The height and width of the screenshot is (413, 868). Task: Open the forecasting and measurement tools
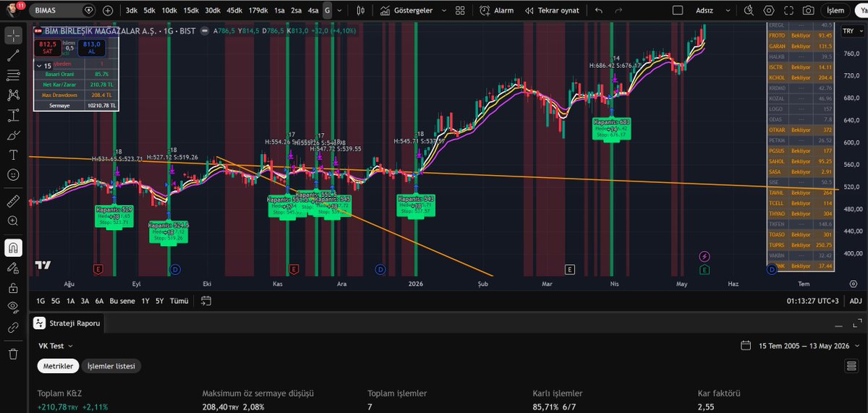[x=13, y=115]
